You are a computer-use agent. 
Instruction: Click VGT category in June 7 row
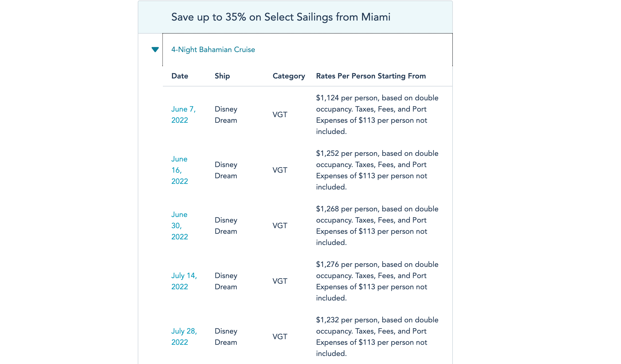point(280,114)
